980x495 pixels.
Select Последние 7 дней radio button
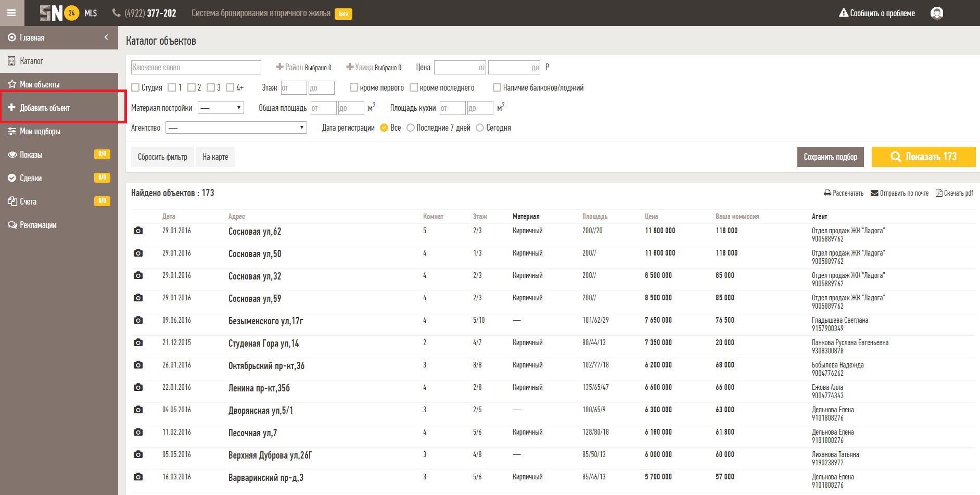[411, 128]
